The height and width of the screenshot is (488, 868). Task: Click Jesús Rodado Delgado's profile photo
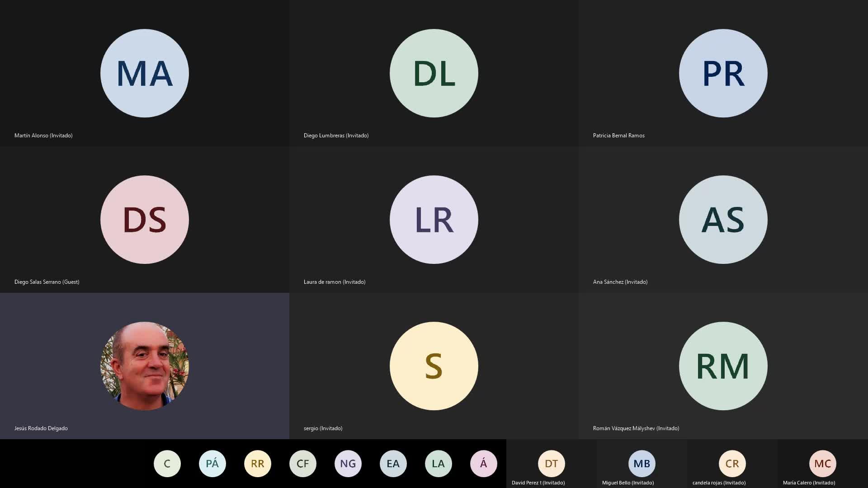pyautogui.click(x=145, y=366)
